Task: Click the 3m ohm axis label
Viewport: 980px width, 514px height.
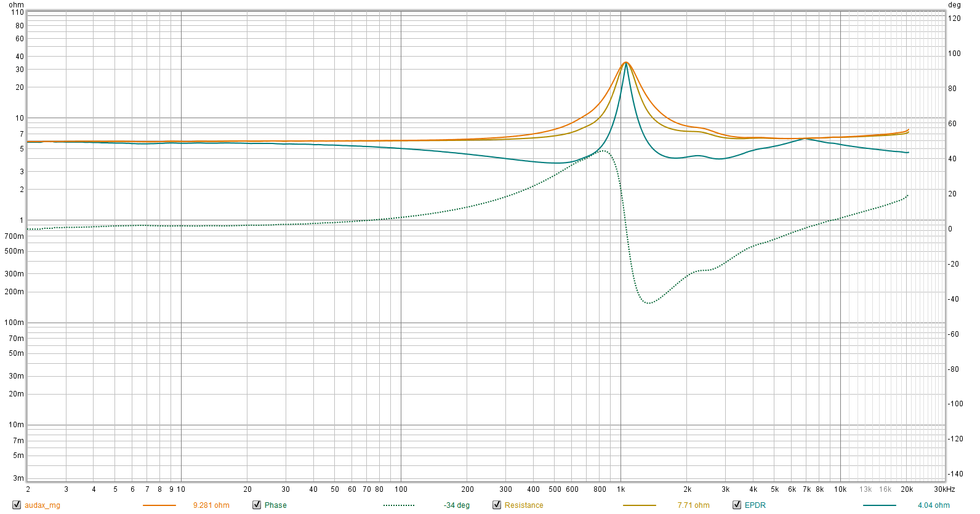Action: [x=18, y=478]
